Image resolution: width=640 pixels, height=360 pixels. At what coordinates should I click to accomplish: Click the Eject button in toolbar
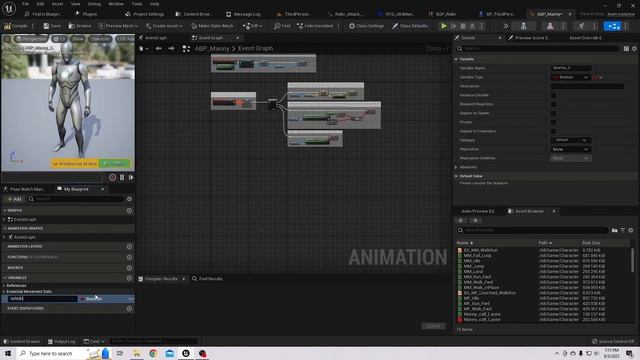click(472, 26)
